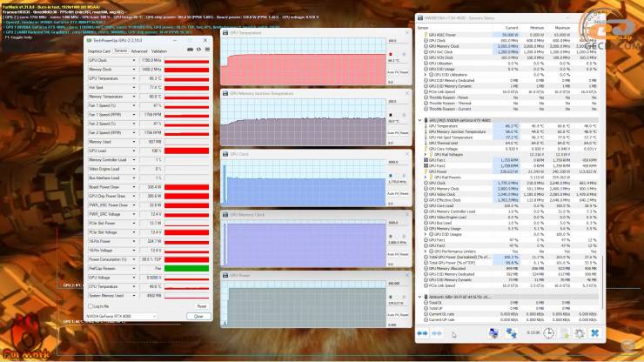Open the GPU Load sensor dropdown arrow
644x362 pixels.
(133, 151)
